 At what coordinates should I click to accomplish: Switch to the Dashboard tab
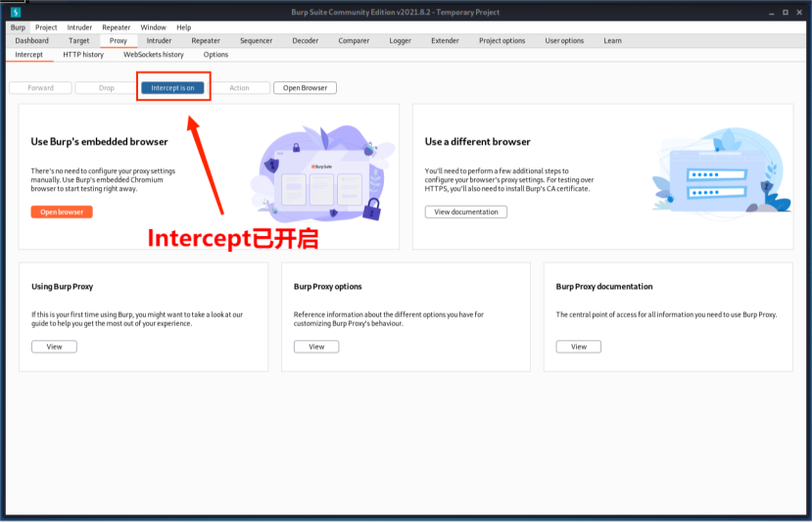point(31,41)
